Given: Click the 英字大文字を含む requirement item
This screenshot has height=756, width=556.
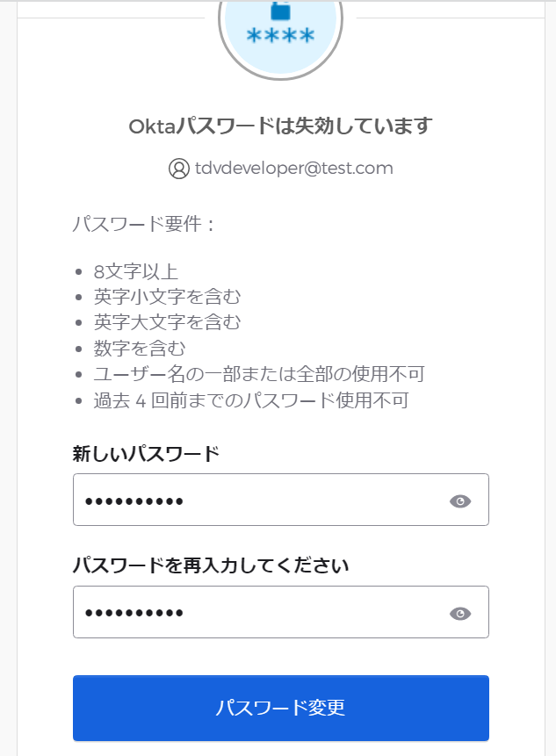Looking at the screenshot, I should pos(167,322).
